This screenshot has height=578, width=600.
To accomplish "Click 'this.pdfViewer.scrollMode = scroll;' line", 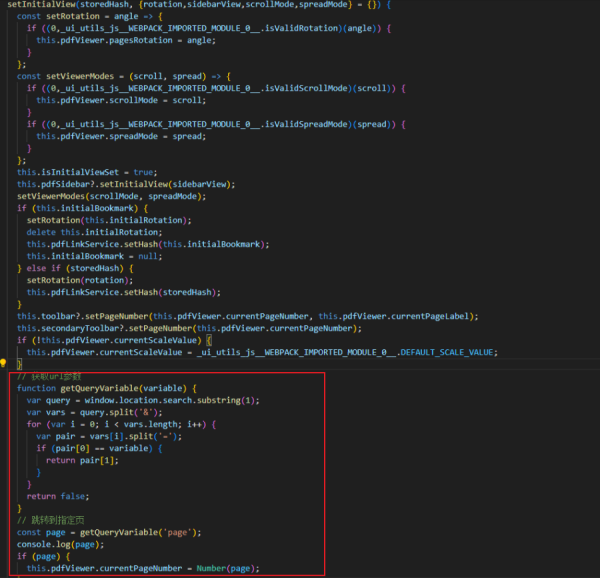I will pos(121,100).
